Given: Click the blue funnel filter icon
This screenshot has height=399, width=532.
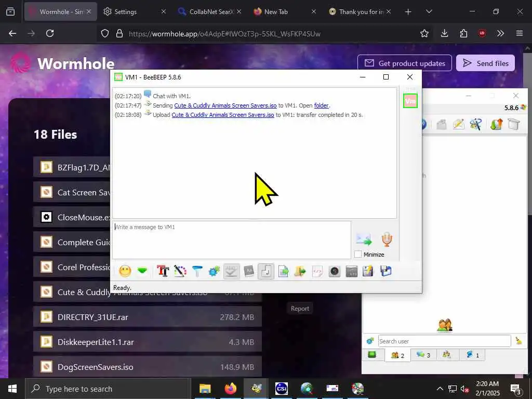Looking at the screenshot, I should point(197,271).
